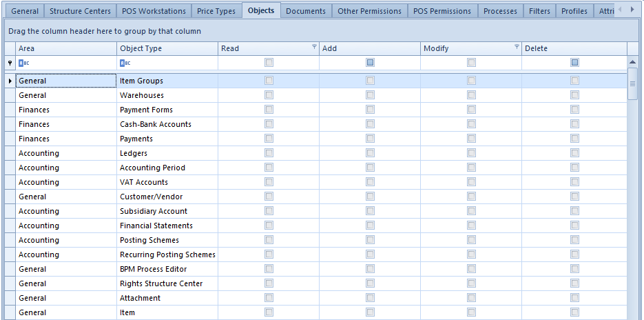Toggle Read for Recurring Posting Schemes
Viewport: 644px width, 320px height.
(269, 254)
